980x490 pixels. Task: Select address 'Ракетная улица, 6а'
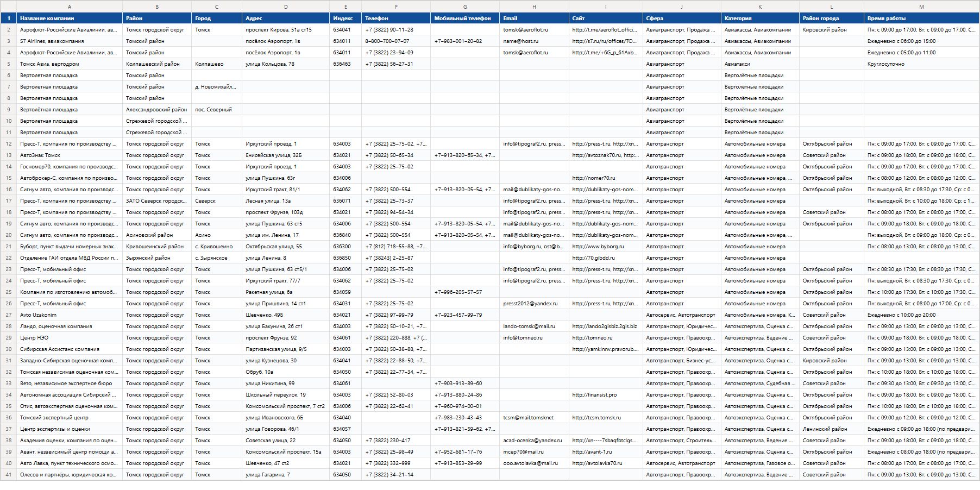coord(286,292)
